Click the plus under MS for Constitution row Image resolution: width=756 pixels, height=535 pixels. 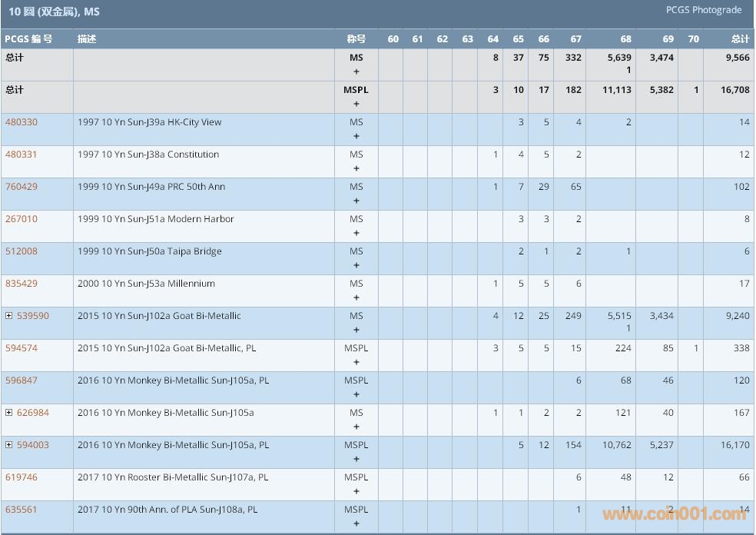(356, 168)
